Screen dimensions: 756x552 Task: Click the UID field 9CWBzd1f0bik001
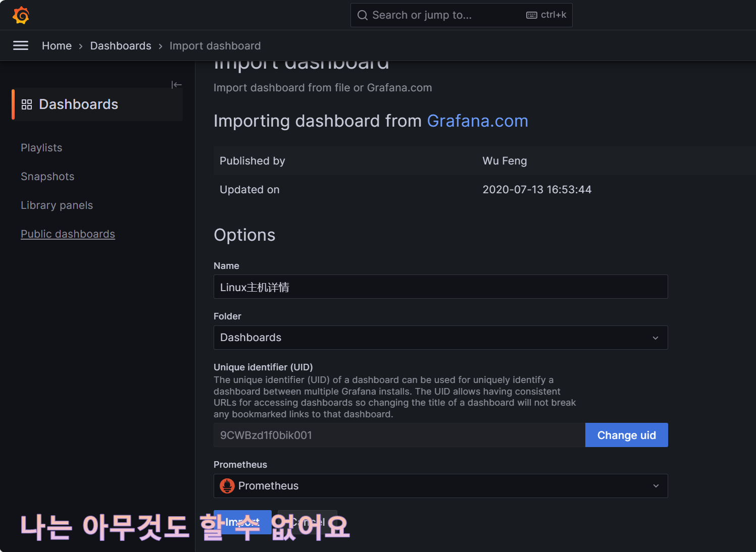click(x=399, y=435)
